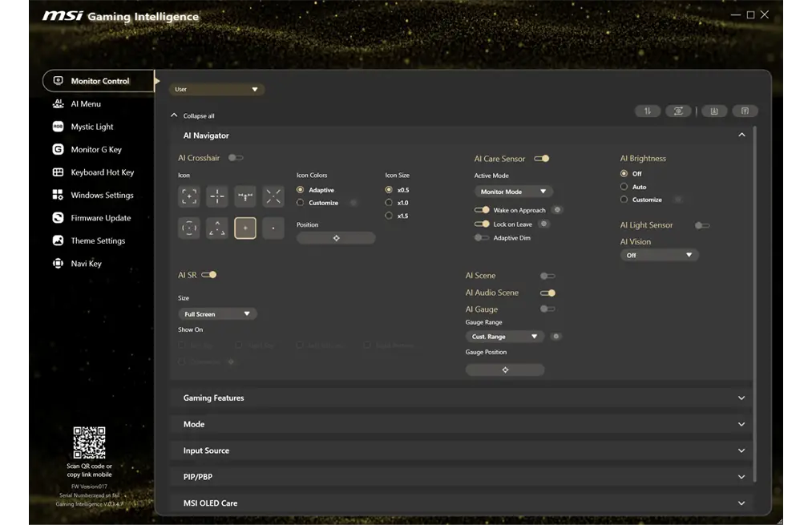Expand the Gaming Features section
Viewport: 812px width, 525px height.
coord(741,398)
